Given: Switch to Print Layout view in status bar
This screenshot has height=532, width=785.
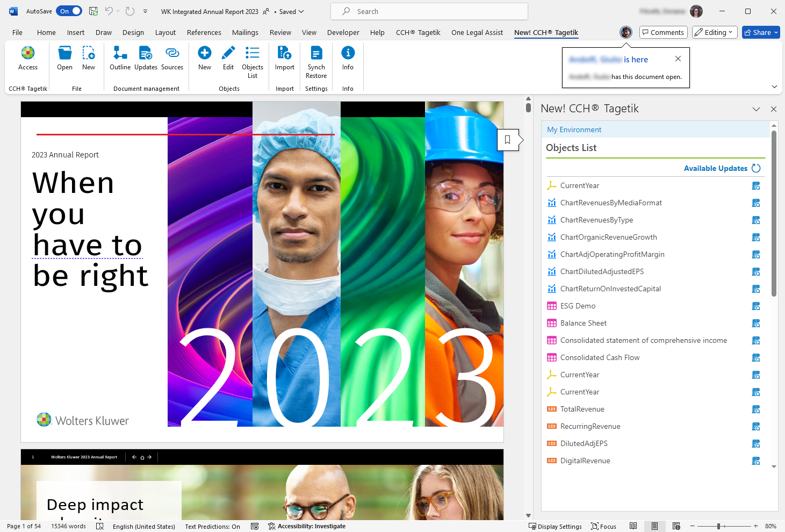Looking at the screenshot, I should [x=654, y=526].
